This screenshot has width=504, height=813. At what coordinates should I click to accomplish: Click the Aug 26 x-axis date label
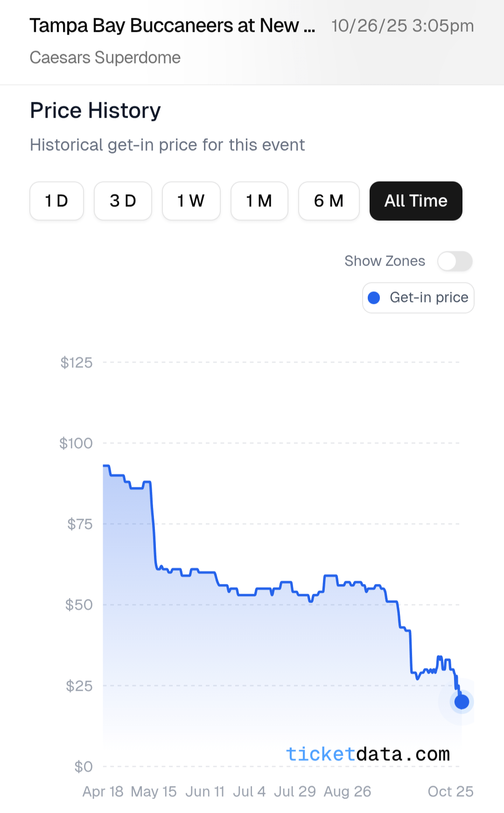(x=347, y=792)
